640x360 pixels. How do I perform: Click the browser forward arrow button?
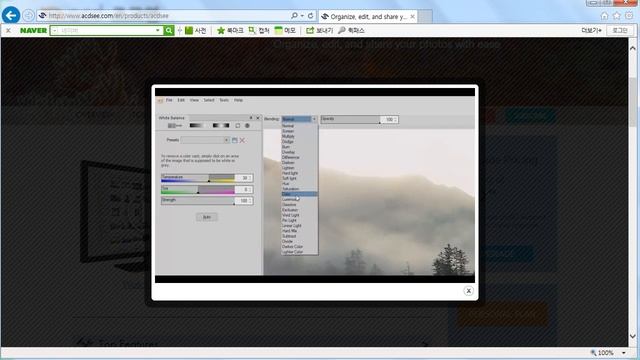pos(28,16)
